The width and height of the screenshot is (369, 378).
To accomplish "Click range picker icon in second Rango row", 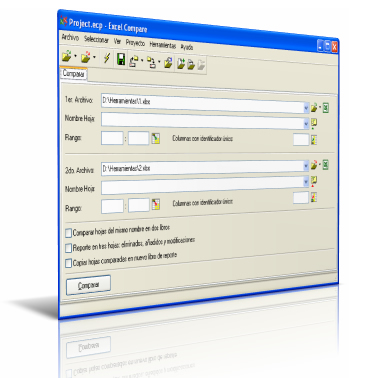I will pyautogui.click(x=156, y=204).
